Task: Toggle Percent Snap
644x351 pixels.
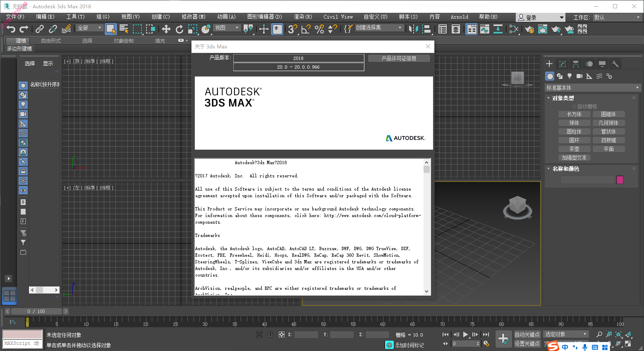Action: (x=319, y=29)
